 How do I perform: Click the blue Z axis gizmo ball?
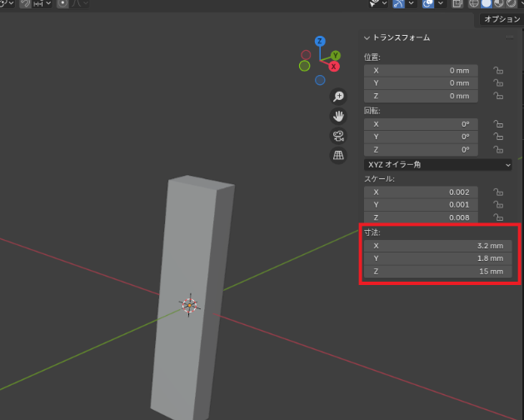(320, 41)
